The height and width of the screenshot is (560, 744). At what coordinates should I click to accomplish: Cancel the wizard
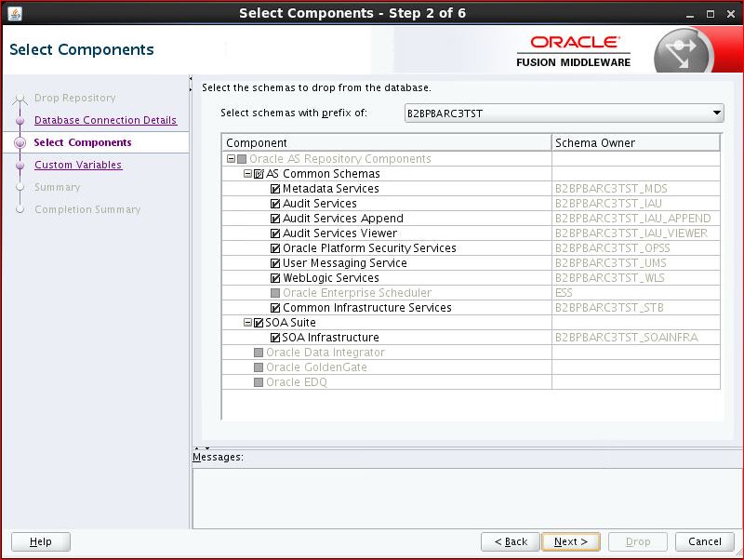click(x=705, y=542)
